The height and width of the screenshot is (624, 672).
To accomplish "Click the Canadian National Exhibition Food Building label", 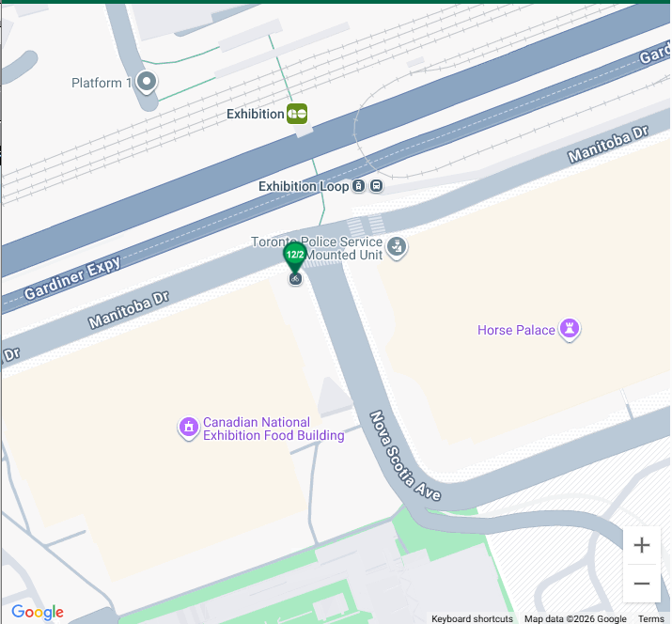I will 273,429.
